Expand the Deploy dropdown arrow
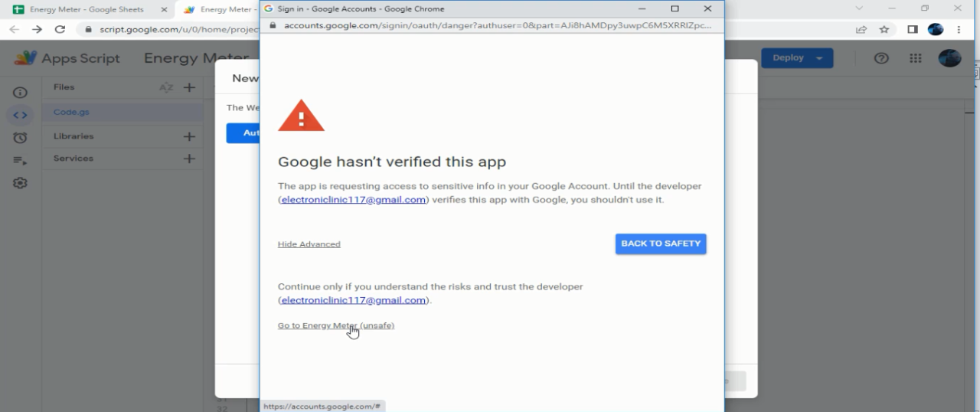The height and width of the screenshot is (412, 980). 819,58
